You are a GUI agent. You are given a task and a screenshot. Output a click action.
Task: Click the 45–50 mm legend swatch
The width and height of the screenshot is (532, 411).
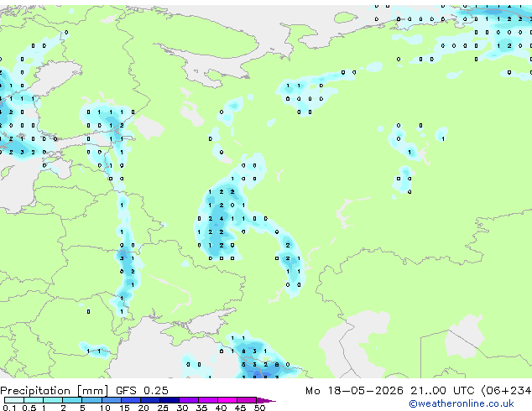pyautogui.click(x=247, y=400)
